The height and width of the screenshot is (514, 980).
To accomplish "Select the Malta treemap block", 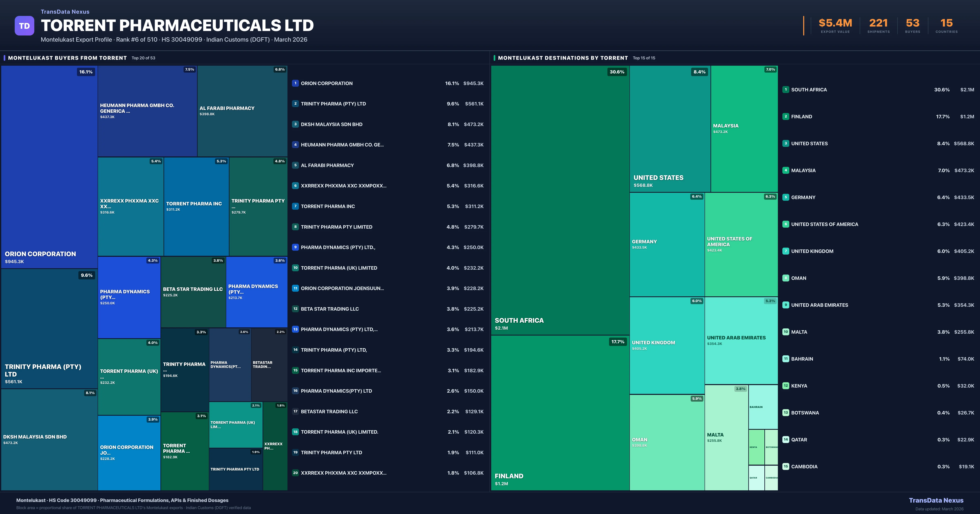I will click(726, 437).
